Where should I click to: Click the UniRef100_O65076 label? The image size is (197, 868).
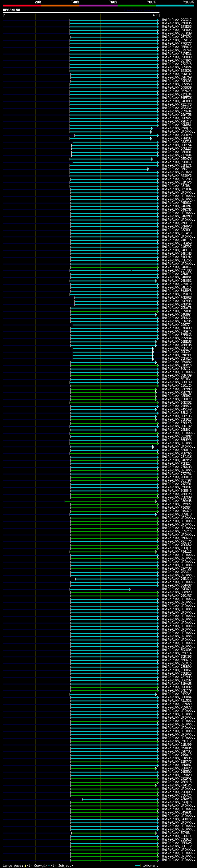tap(177, 159)
